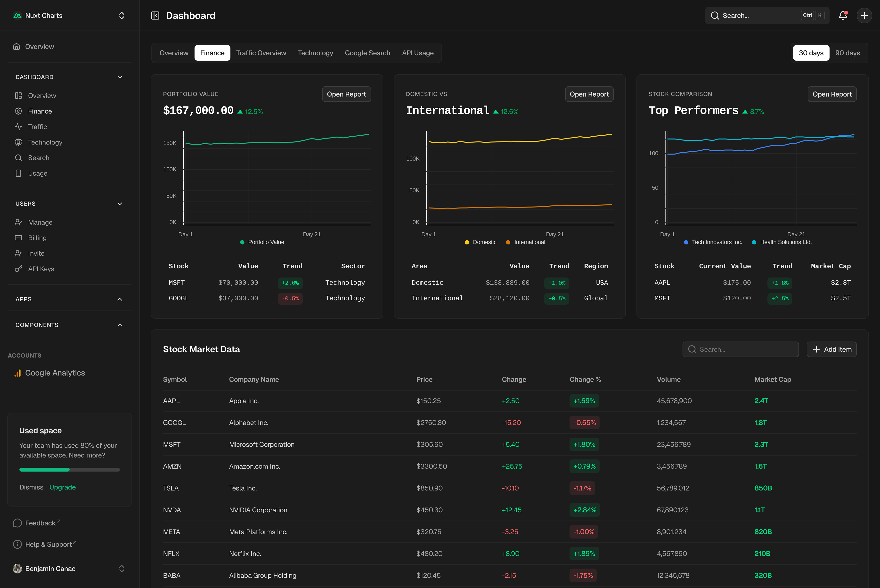Click the Technology chip icon in sidebar
The image size is (880, 588).
click(18, 142)
